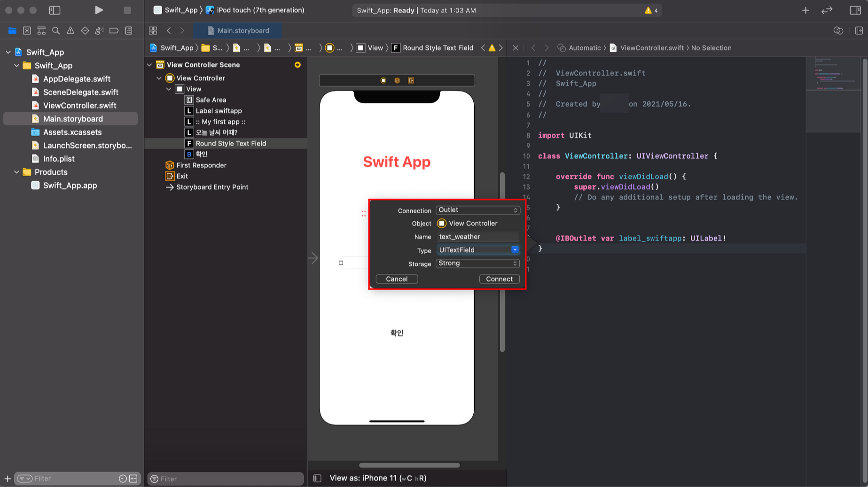Screen dimensions: 868x487
Task: Open Connection Outlet dropdown
Action: (477, 210)
